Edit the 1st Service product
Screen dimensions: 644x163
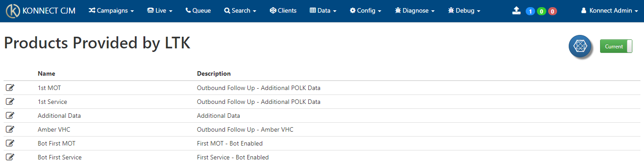pos(10,102)
